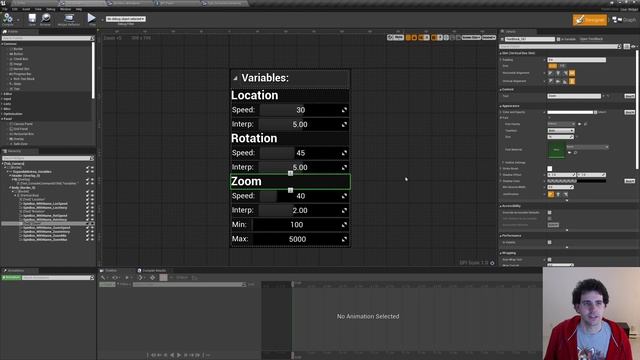This screenshot has height=360, width=640.
Task: Switch to Graph mode
Action: (625, 20)
